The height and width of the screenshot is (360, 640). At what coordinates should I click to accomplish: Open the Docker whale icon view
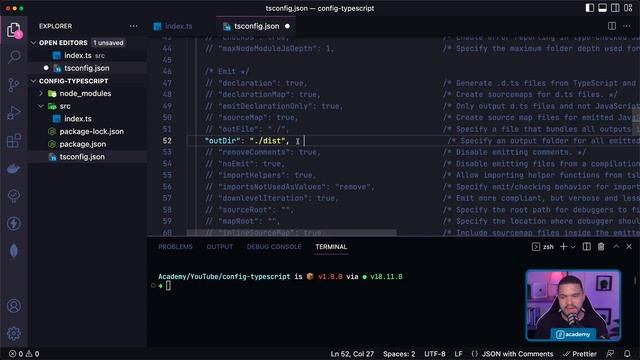click(x=14, y=169)
